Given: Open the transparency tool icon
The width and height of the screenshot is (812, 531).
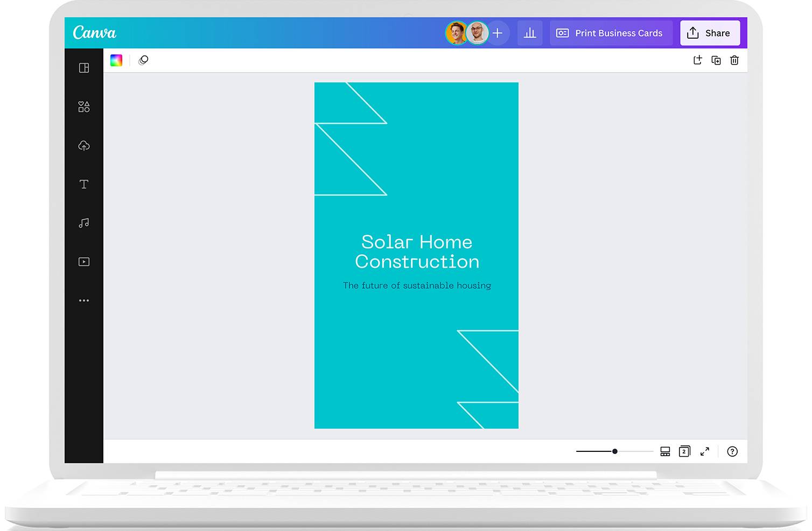Looking at the screenshot, I should click(x=143, y=60).
